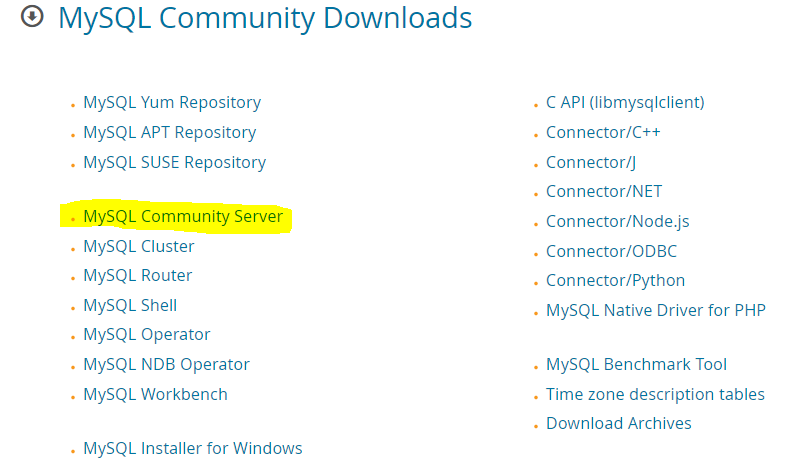Open the MySQL SUSE Repository link
This screenshot has height=472, width=800.
point(174,162)
